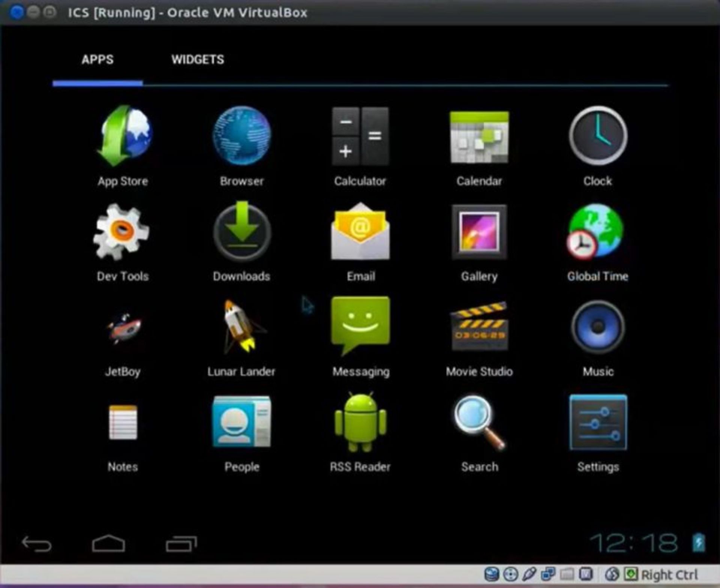Select the APPS tab

pos(98,59)
